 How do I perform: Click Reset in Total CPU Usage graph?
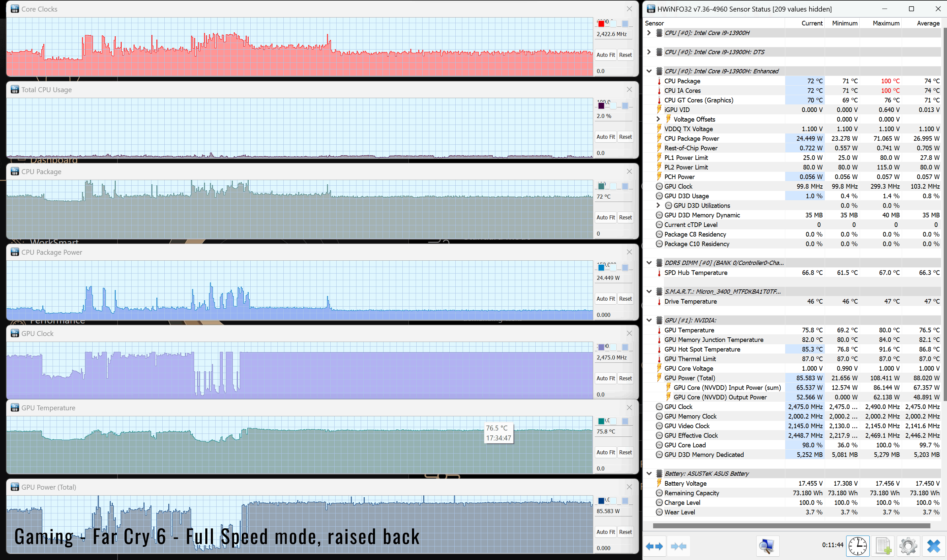tap(625, 136)
